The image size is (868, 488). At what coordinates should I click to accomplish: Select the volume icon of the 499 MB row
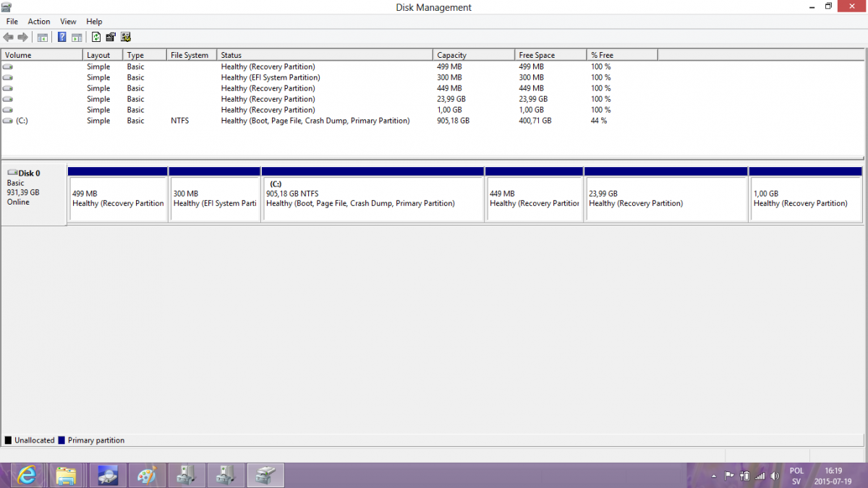point(8,67)
